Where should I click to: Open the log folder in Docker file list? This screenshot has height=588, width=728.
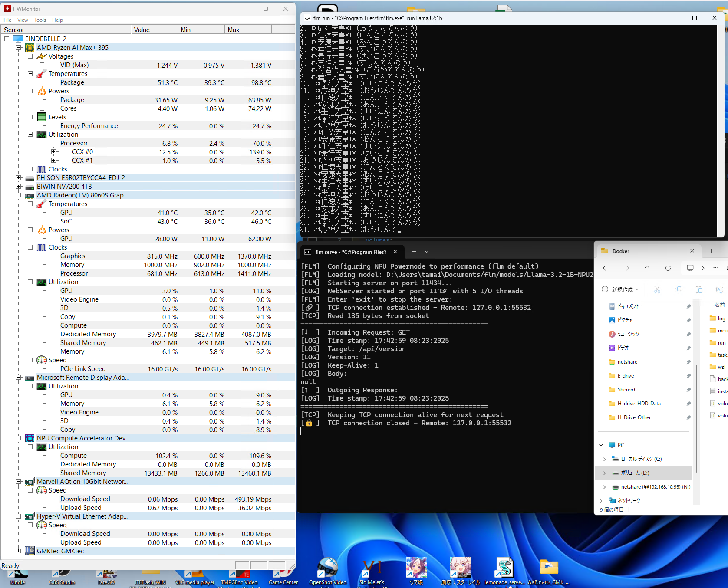718,319
